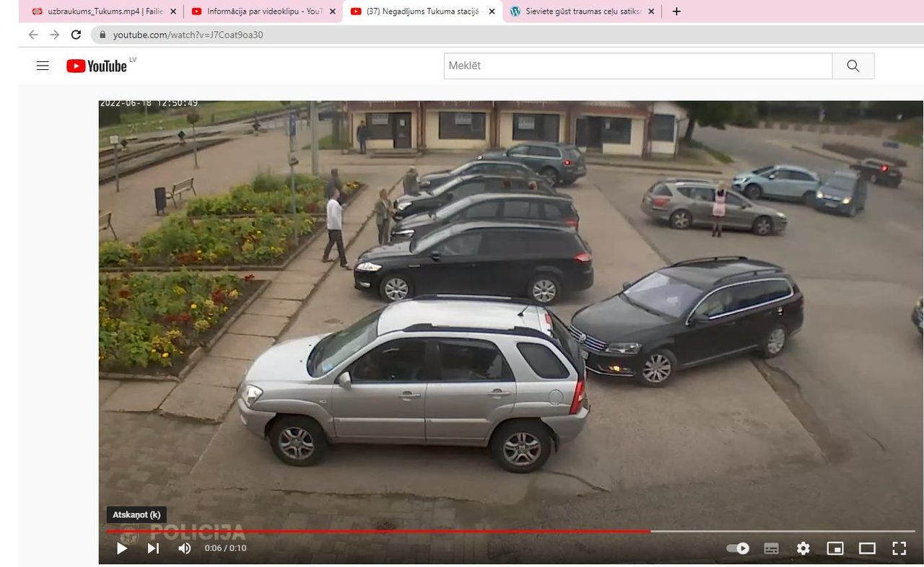The image size is (924, 567).
Task: Open the video settings gear
Action: pos(803,548)
